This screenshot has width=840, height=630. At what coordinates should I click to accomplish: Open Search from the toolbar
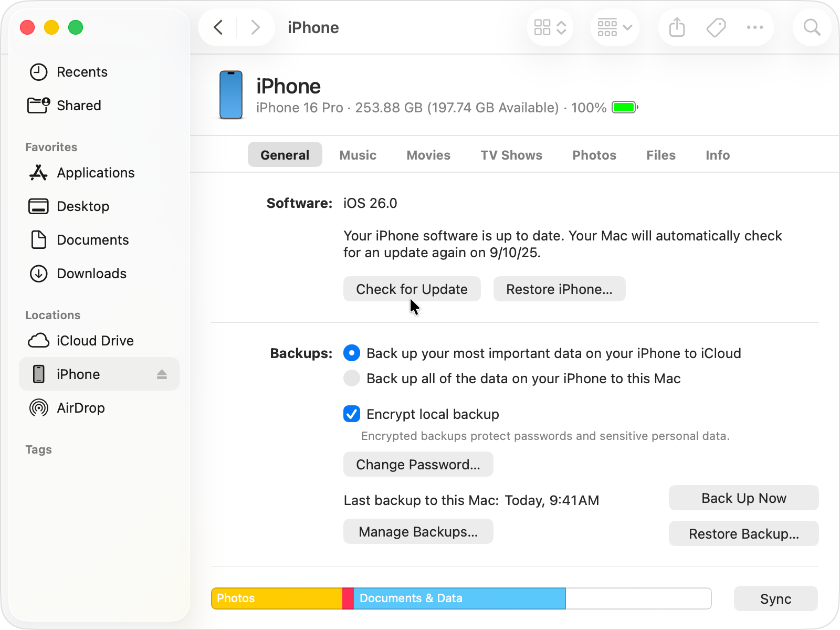pos(811,27)
